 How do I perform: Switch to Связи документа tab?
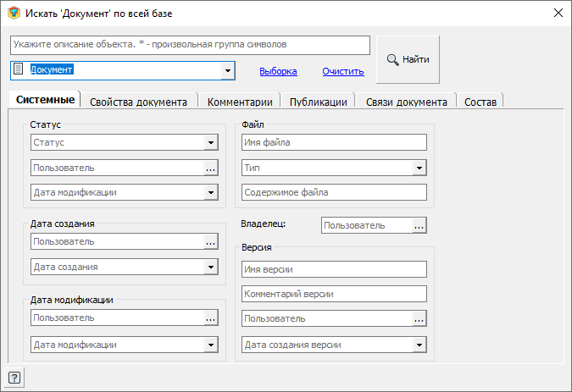coord(406,102)
